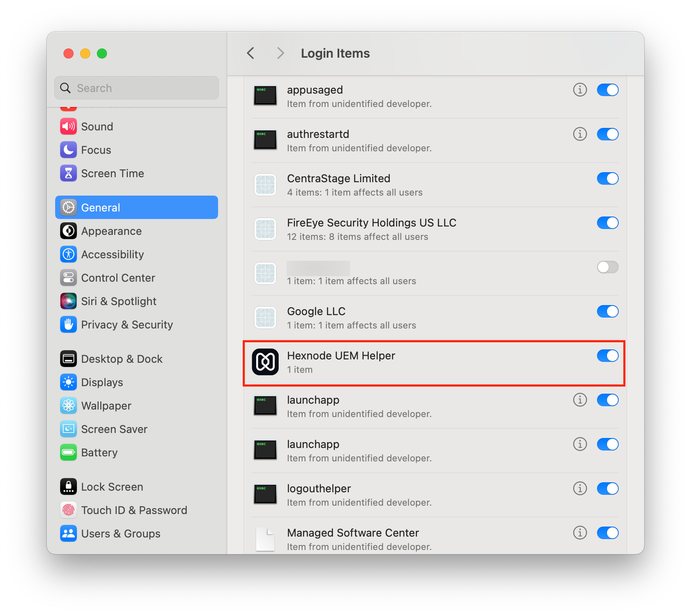Click the Hexnode UEM Helper label
The image size is (691, 616).
[x=341, y=356]
